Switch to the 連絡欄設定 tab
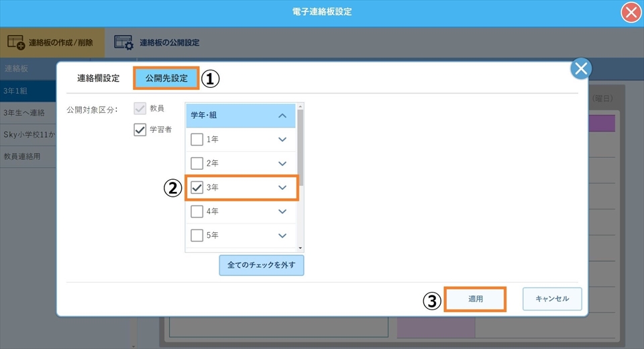644x349 pixels. click(98, 79)
